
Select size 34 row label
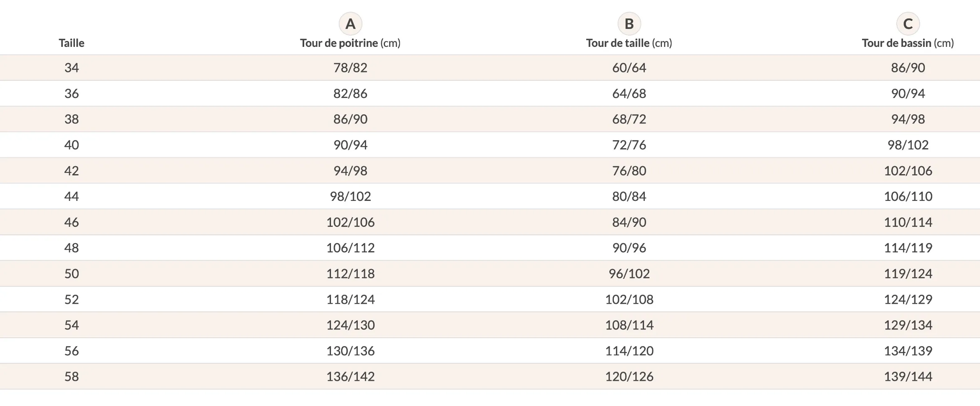(x=72, y=68)
